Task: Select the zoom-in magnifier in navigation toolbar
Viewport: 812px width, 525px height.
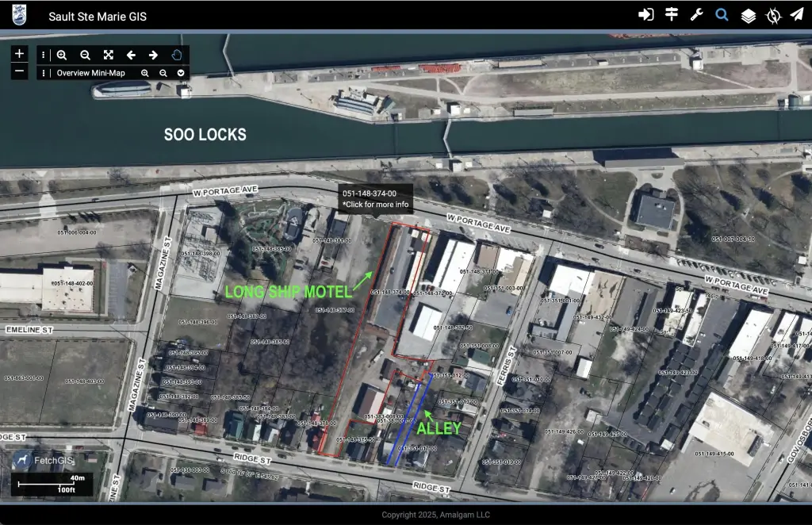Action: click(62, 55)
